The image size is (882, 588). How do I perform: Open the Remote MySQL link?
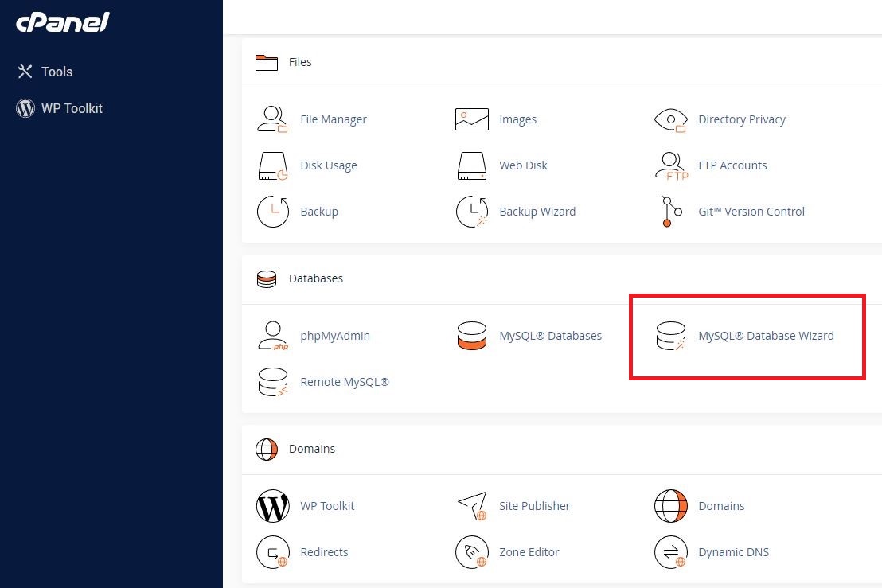345,382
